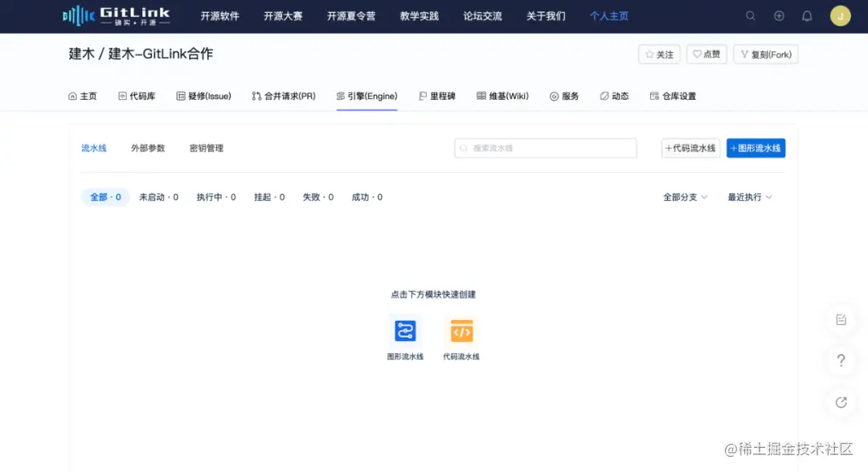Open the search magnifier icon
The height and width of the screenshot is (472, 868).
tap(750, 15)
